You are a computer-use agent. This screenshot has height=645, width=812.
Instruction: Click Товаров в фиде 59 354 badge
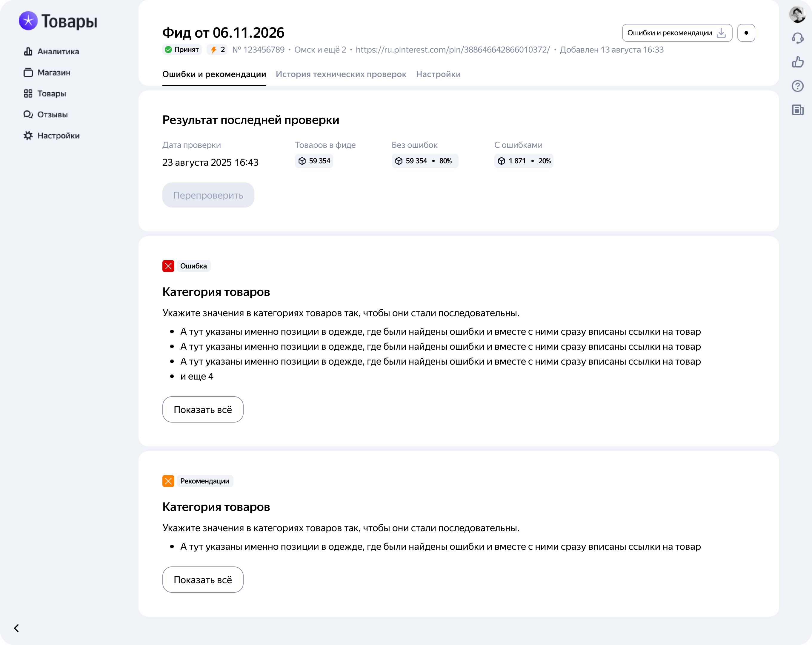pyautogui.click(x=314, y=161)
